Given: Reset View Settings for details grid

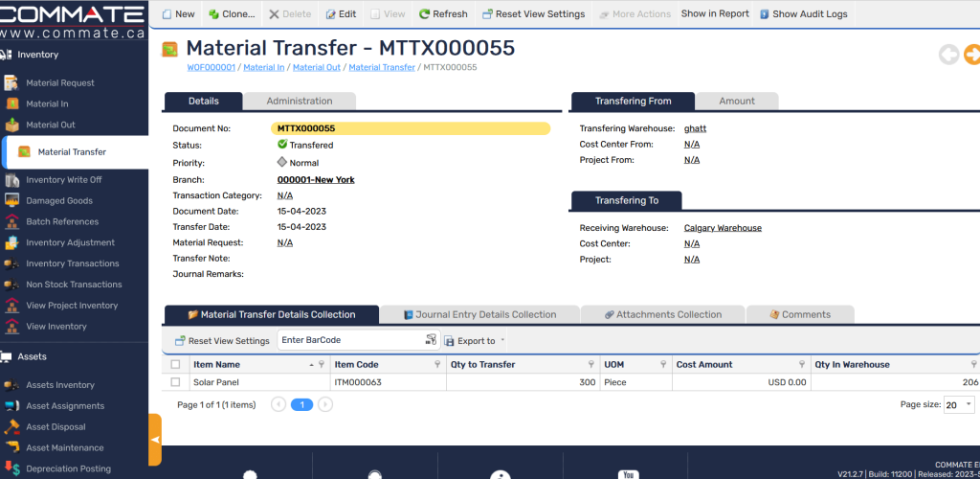Looking at the screenshot, I should 222,341.
